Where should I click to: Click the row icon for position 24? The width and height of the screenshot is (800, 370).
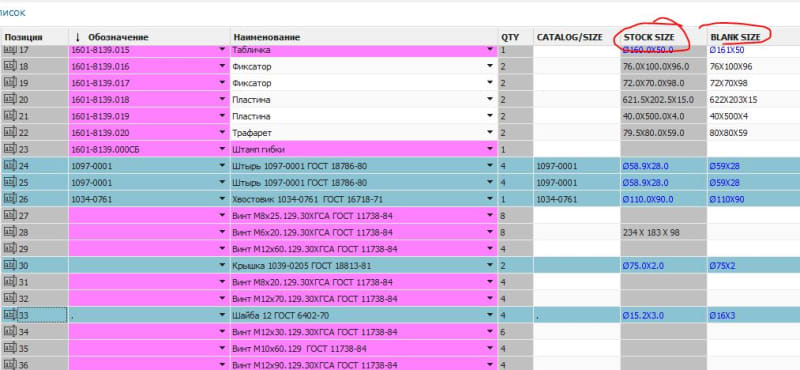pos(10,166)
